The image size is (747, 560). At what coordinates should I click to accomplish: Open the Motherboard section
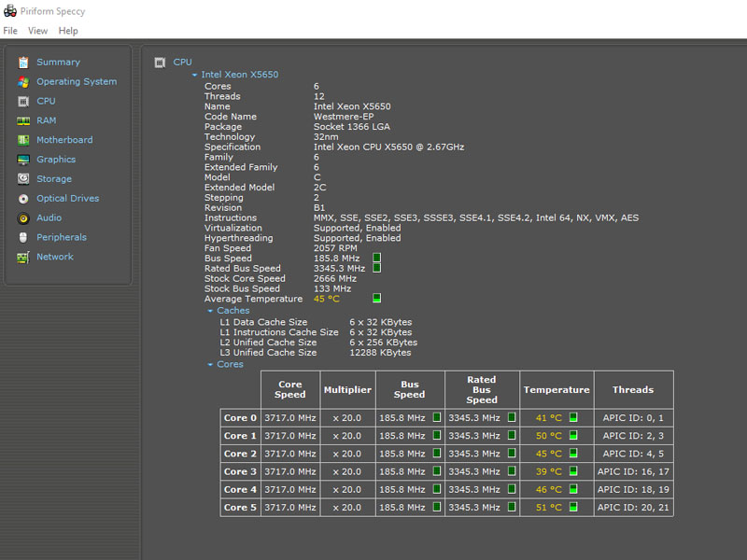click(64, 140)
